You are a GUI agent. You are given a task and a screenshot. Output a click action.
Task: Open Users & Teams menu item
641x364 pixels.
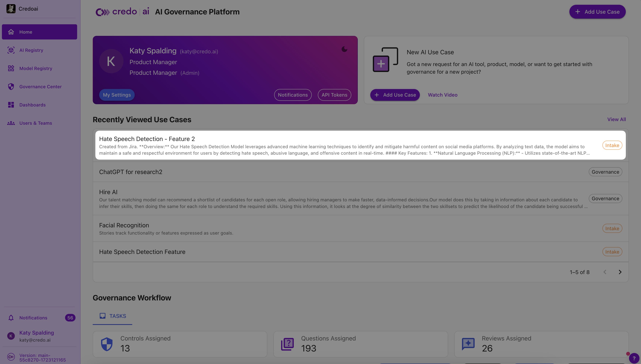(x=36, y=123)
